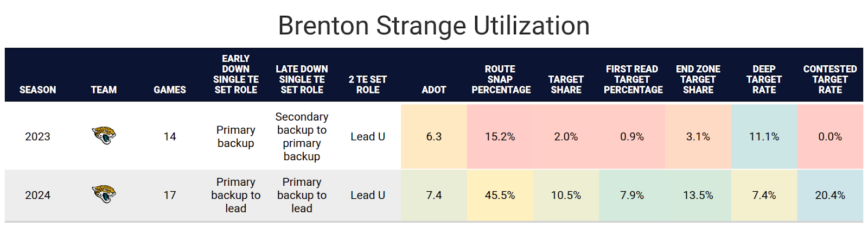Click the blue 20.4% contested target cell

[830, 195]
